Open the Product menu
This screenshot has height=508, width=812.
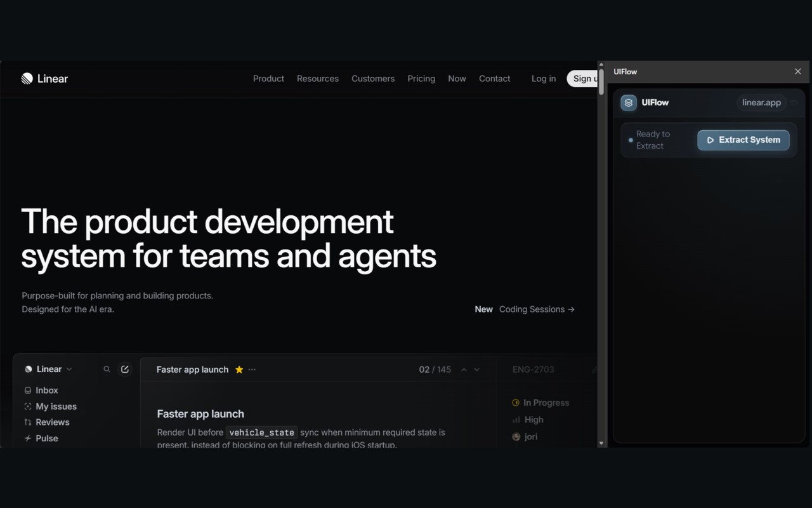tap(268, 79)
